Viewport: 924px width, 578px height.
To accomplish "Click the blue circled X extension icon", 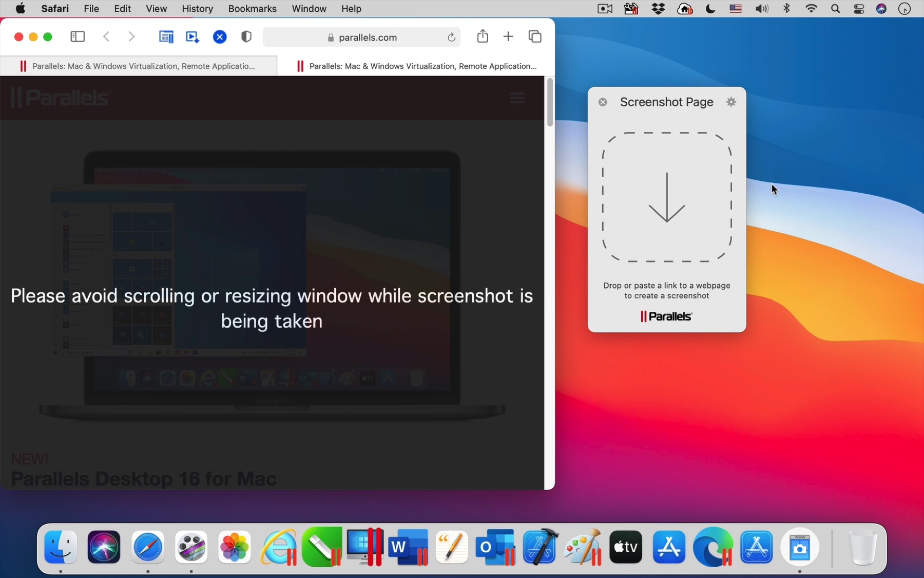I will (220, 36).
